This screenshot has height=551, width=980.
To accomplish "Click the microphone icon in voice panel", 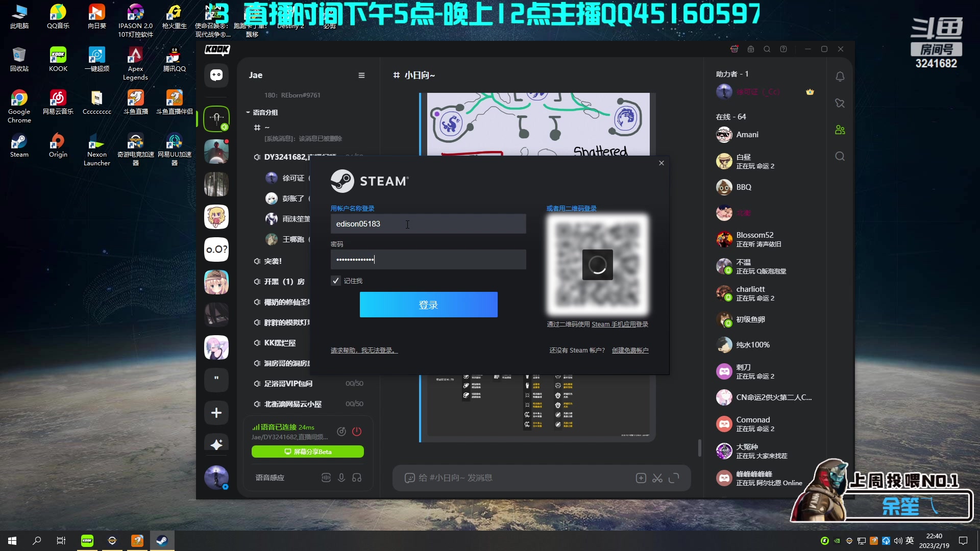I will [342, 478].
